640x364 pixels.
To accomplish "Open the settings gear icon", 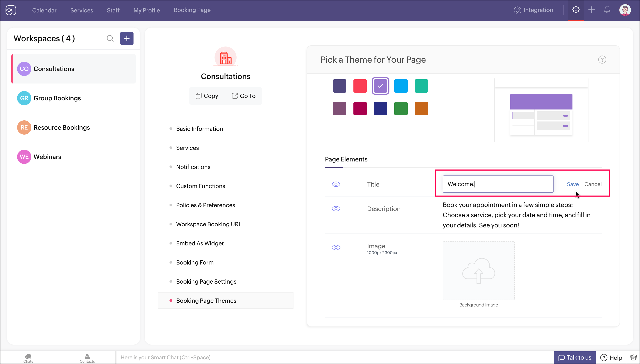I will [576, 10].
